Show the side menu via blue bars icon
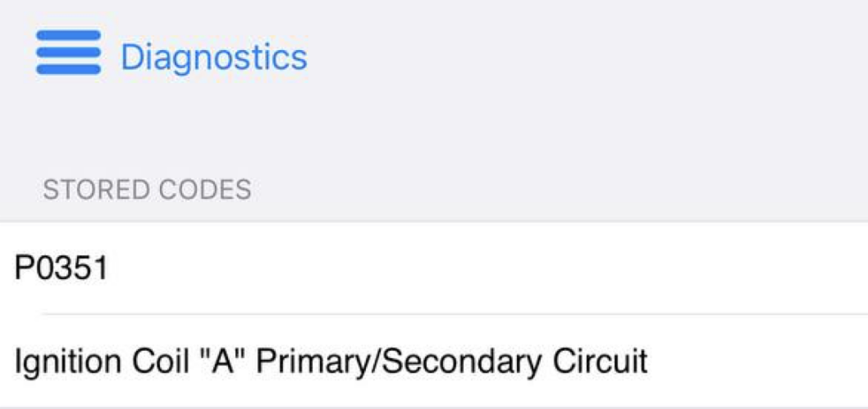Image resolution: width=868 pixels, height=409 pixels. click(x=68, y=53)
